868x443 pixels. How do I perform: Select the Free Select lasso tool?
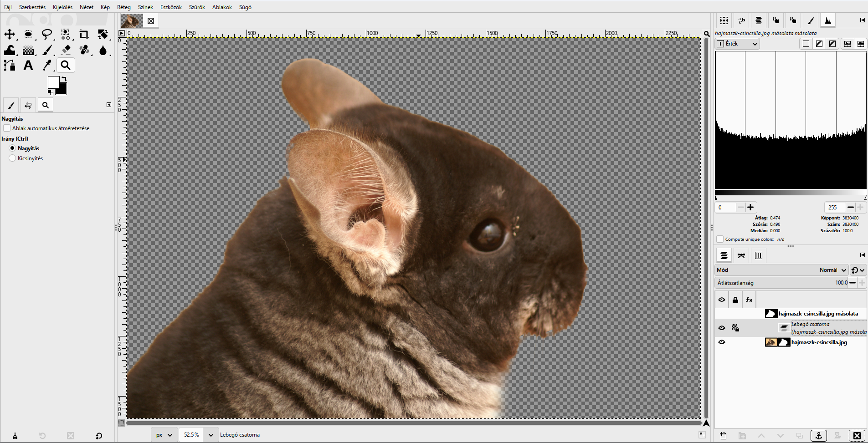[x=47, y=34]
